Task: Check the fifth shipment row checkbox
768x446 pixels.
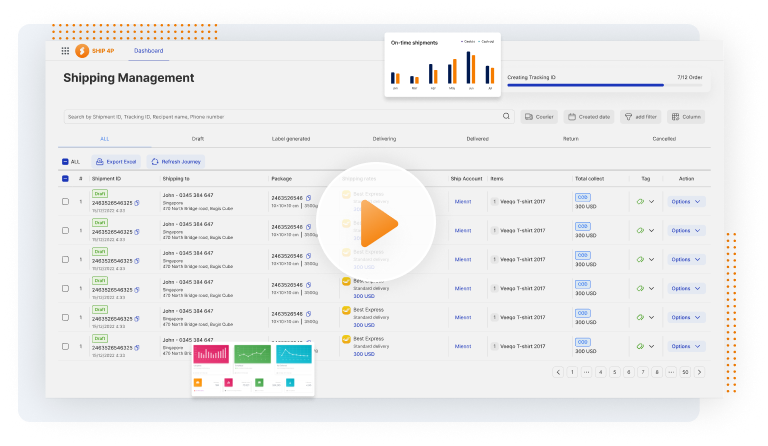Action: tap(65, 317)
